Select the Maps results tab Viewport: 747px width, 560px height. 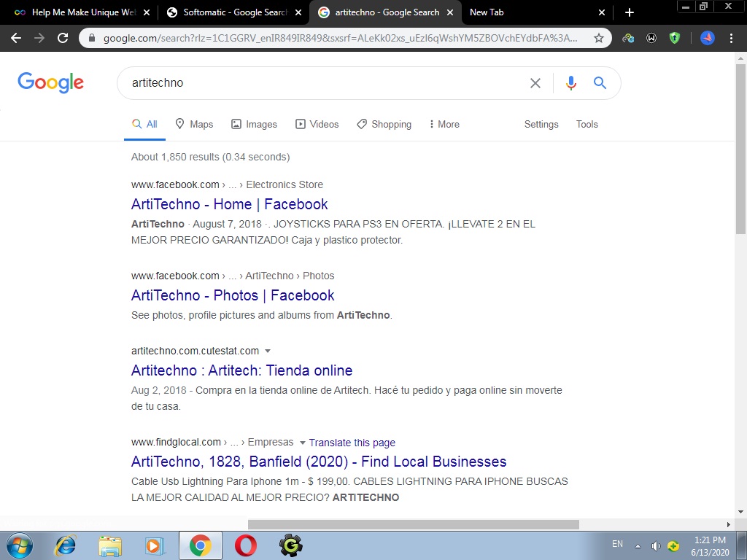click(194, 124)
